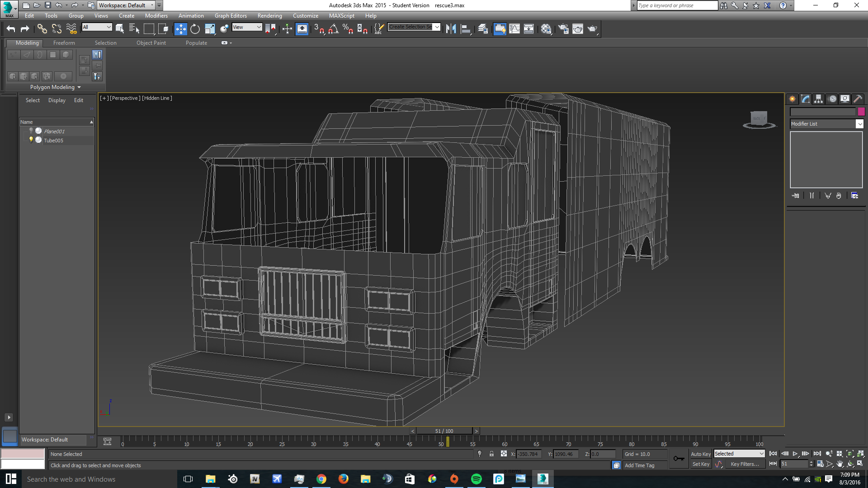
Task: Open the Material Editor icon
Action: [x=546, y=29]
